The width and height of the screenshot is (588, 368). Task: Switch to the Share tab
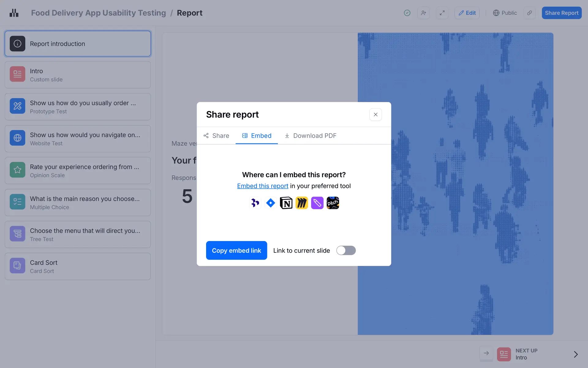pos(216,136)
